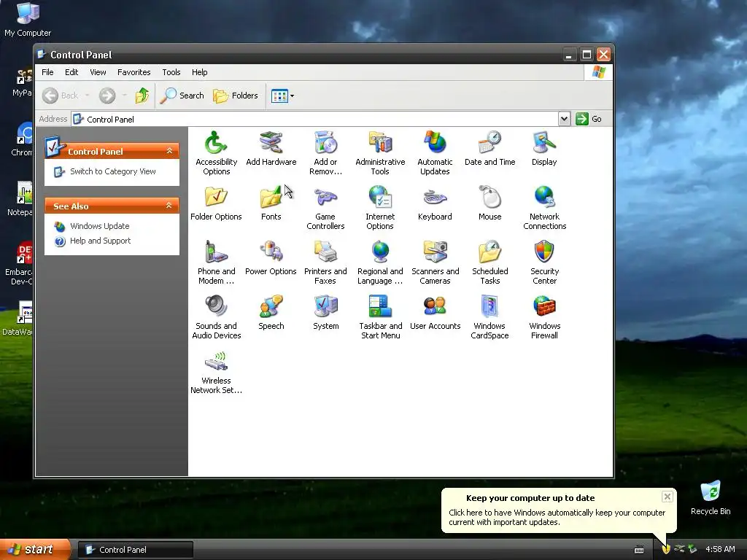The image size is (747, 560).
Task: Open Power Options icon
Action: click(271, 257)
